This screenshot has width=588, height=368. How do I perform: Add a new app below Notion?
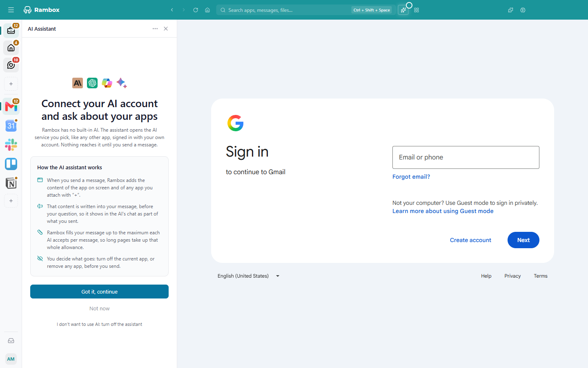(x=11, y=201)
